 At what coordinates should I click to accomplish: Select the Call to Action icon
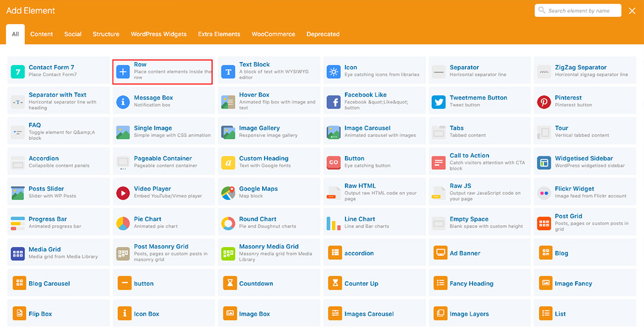[x=438, y=163]
